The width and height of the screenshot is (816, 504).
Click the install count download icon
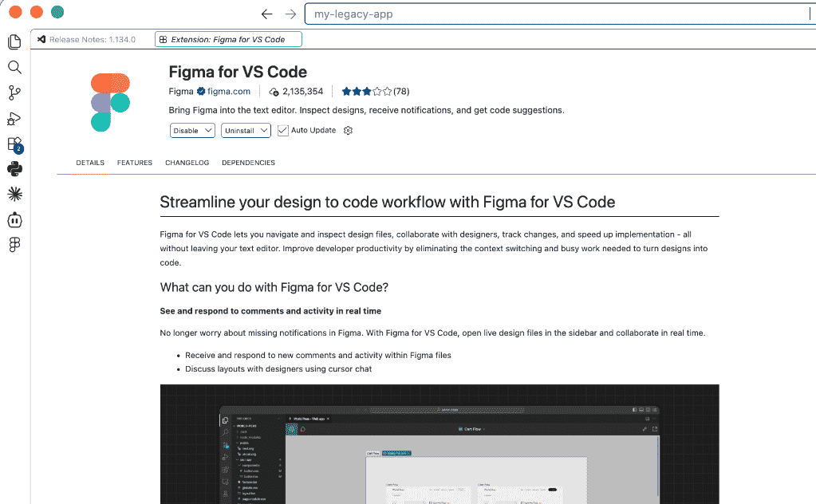point(274,92)
